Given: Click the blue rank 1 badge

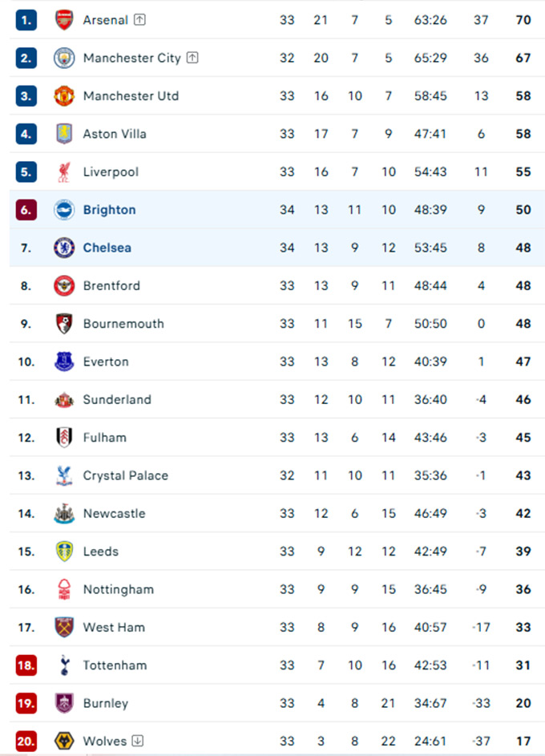Looking at the screenshot, I should [x=26, y=20].
